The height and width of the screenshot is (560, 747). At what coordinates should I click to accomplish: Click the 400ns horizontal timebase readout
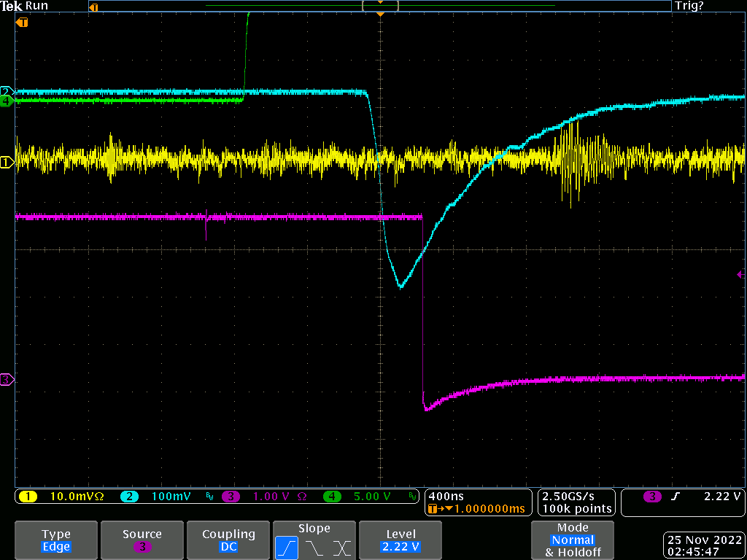tap(446, 497)
